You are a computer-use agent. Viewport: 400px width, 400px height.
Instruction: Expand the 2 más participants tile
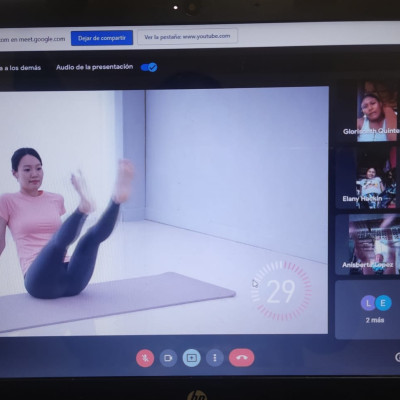click(368, 310)
